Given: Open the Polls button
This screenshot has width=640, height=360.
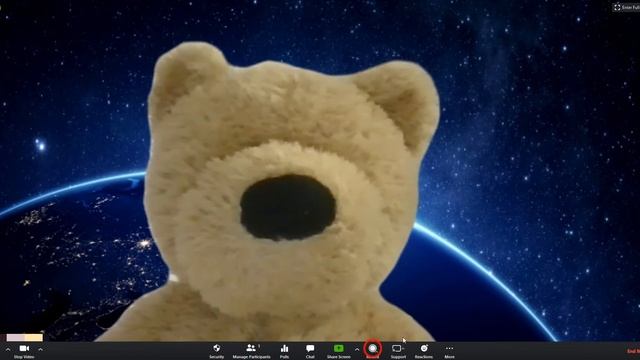Looking at the screenshot, I should point(284,351).
